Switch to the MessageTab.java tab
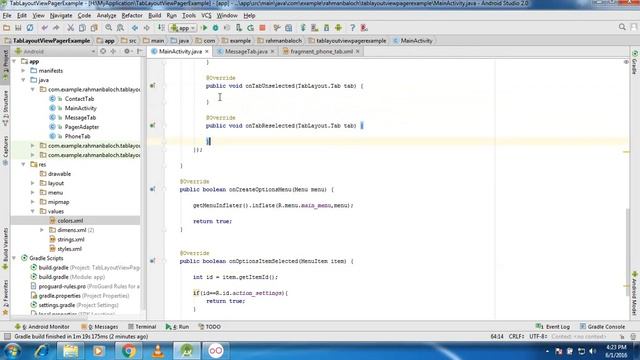640x360 pixels. click(246, 51)
